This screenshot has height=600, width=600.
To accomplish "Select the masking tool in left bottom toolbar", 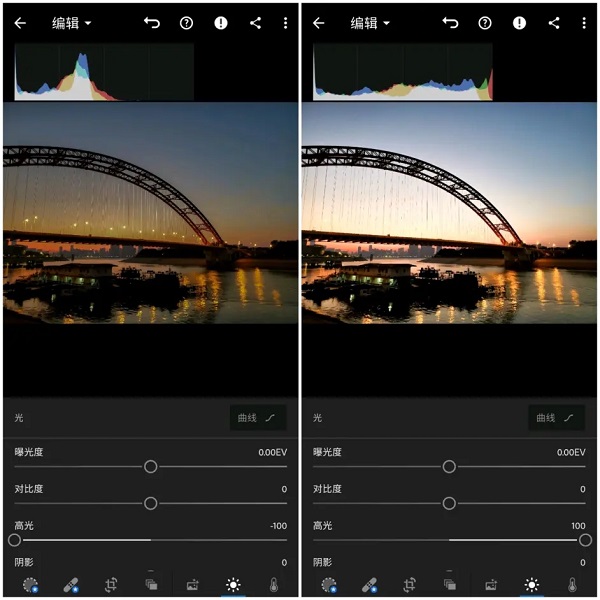I will pos(31,585).
